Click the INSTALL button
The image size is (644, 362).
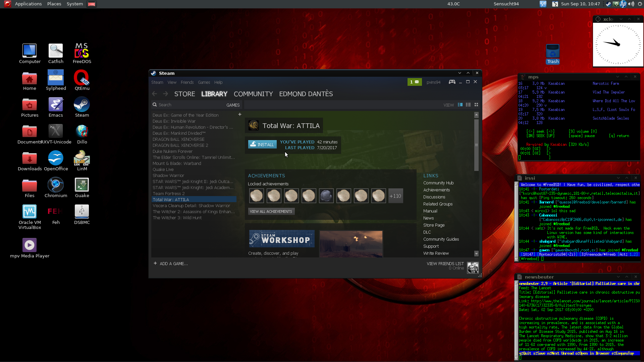(262, 144)
